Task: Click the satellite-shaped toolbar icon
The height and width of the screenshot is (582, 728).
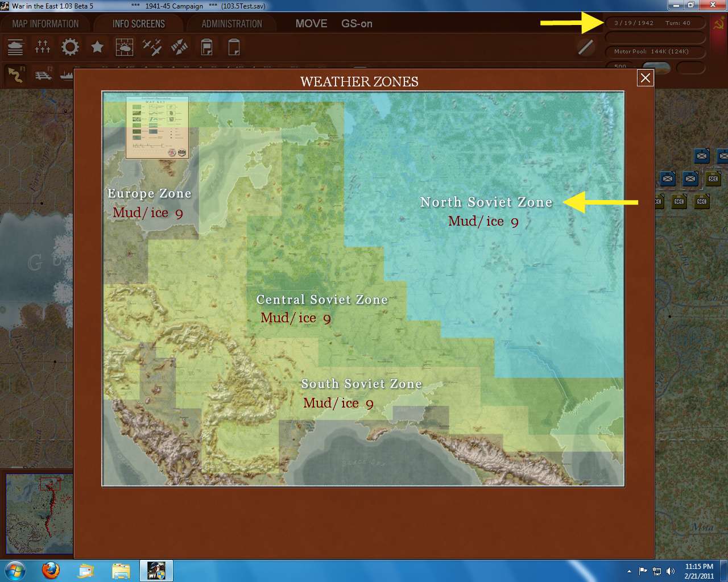Action: [x=179, y=47]
